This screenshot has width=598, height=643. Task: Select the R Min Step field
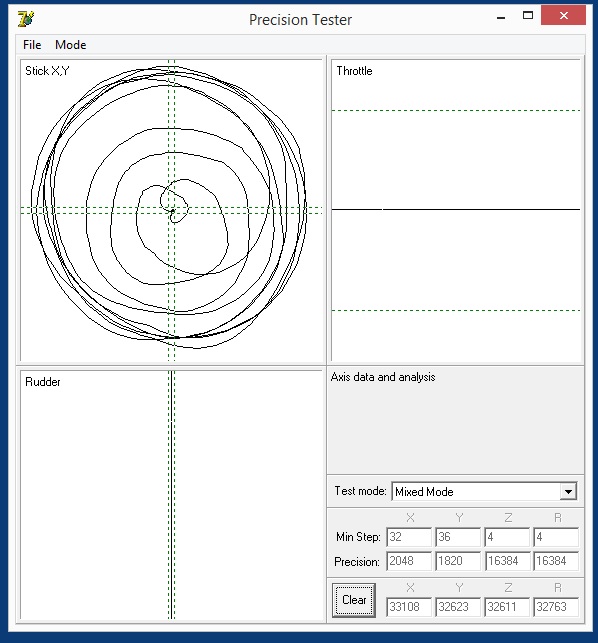(x=556, y=537)
